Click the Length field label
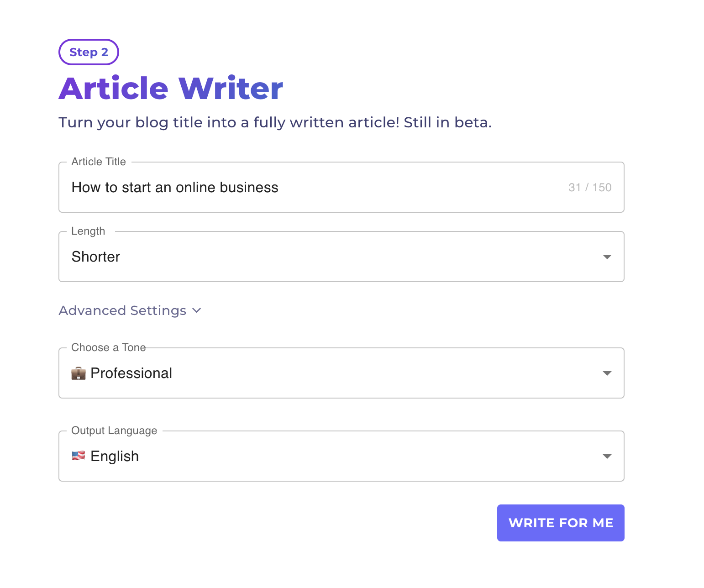 point(88,231)
